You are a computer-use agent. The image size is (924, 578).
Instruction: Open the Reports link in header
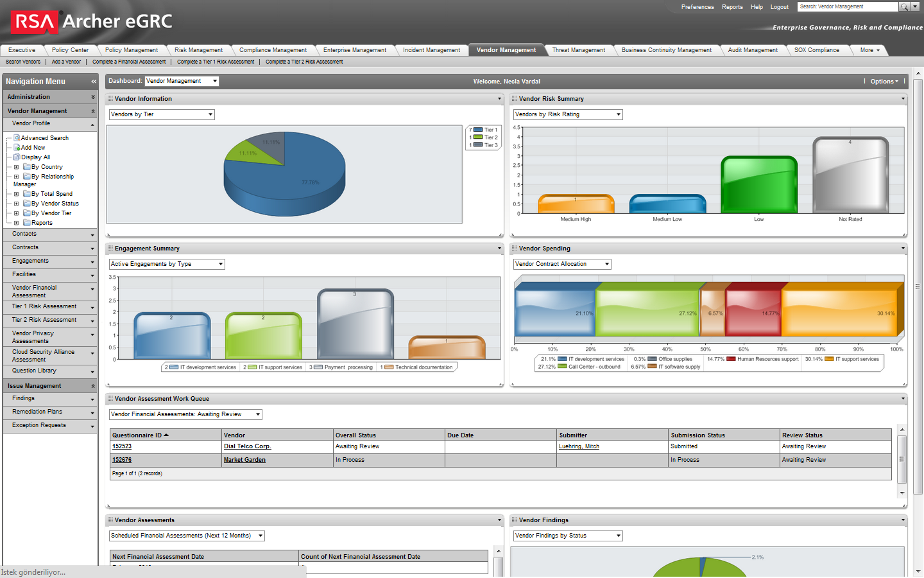[732, 7]
